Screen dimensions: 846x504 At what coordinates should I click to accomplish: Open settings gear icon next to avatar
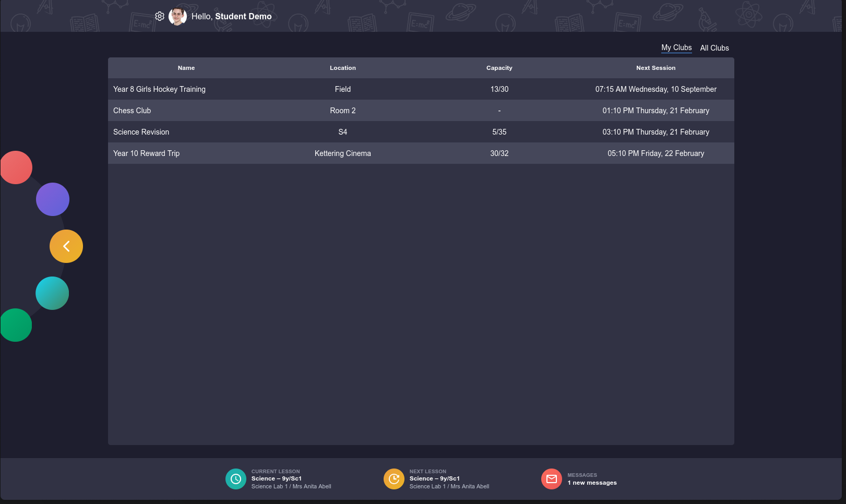click(160, 16)
